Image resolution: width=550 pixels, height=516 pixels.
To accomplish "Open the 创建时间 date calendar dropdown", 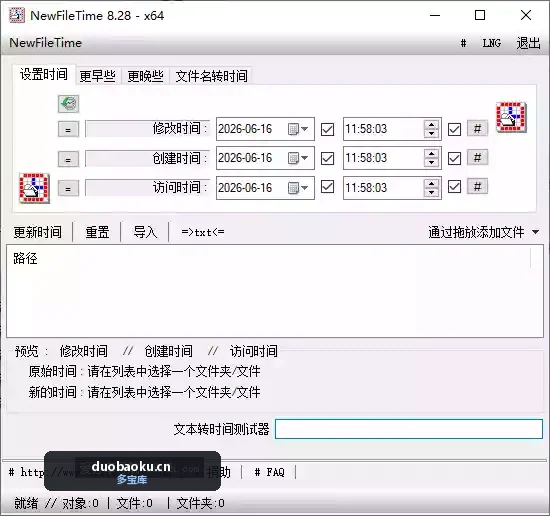I will [298, 158].
